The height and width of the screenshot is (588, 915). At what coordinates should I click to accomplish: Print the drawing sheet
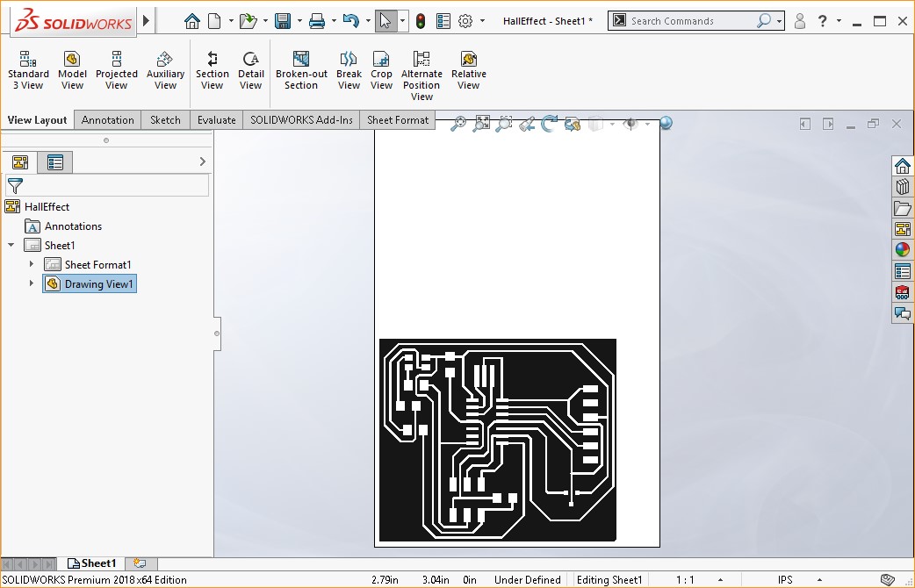coord(317,21)
